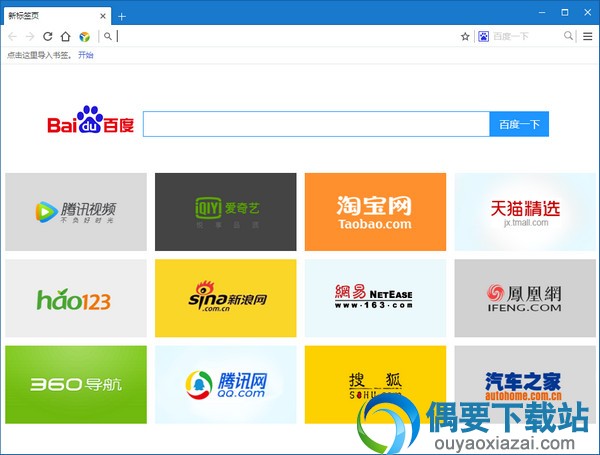Open the 360导航 tile
This screenshot has height=455, width=600.
tap(76, 385)
